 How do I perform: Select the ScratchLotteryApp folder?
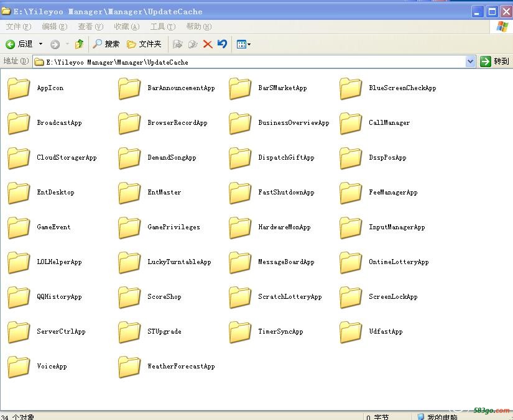tap(275, 297)
